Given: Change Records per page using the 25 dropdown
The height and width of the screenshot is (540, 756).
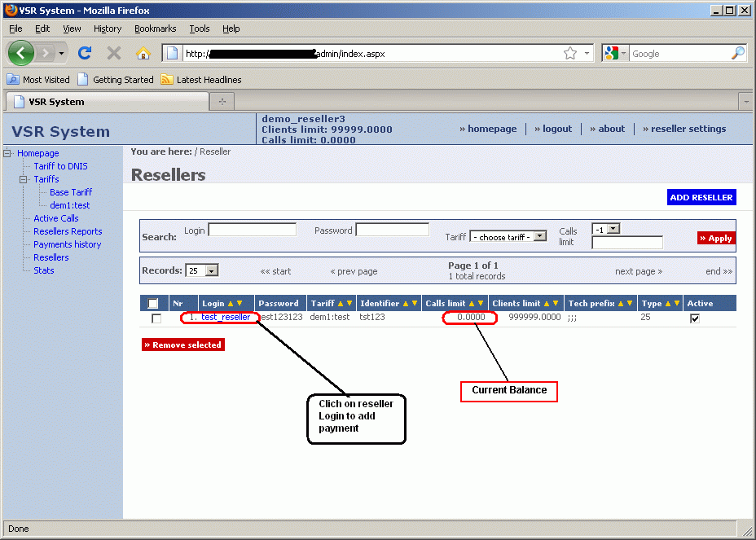Looking at the screenshot, I should [x=211, y=270].
